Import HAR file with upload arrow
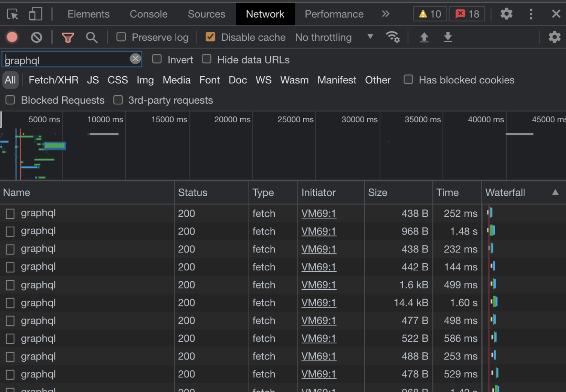 pos(424,37)
